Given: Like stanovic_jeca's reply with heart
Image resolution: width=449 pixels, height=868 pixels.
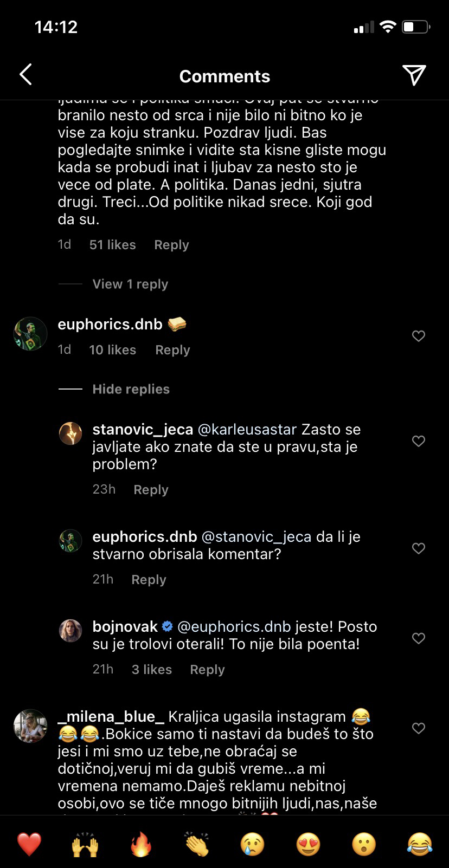Looking at the screenshot, I should point(419,441).
